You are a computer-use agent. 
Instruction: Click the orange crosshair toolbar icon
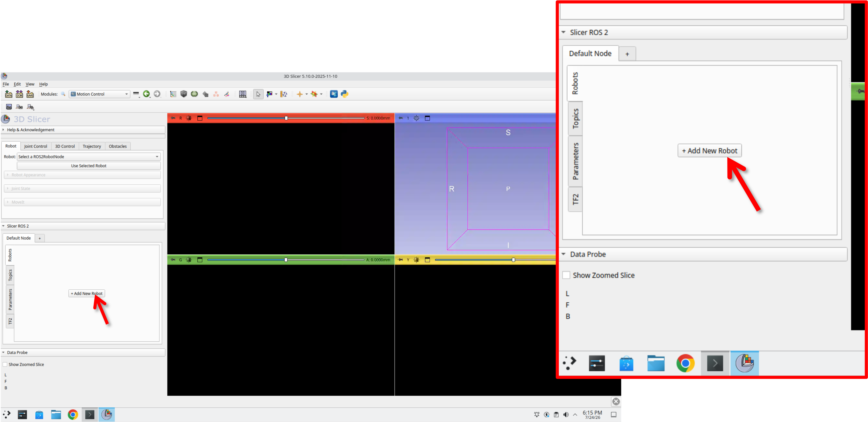pos(300,94)
